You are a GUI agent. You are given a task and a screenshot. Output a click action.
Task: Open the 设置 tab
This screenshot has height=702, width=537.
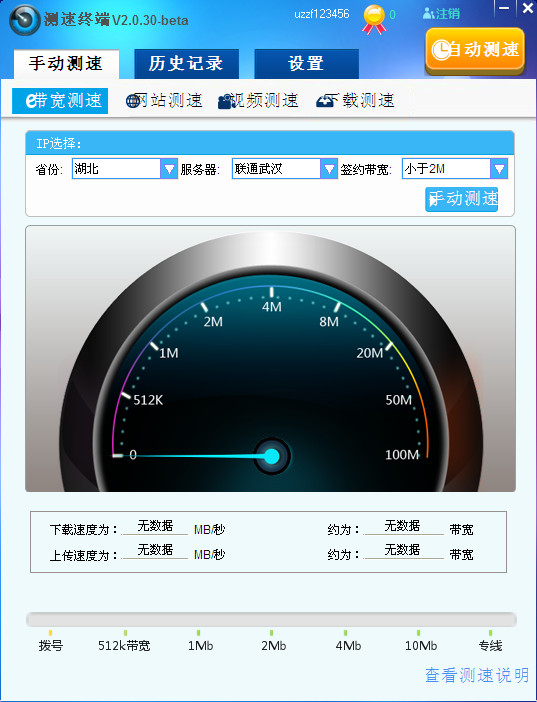pyautogui.click(x=306, y=64)
